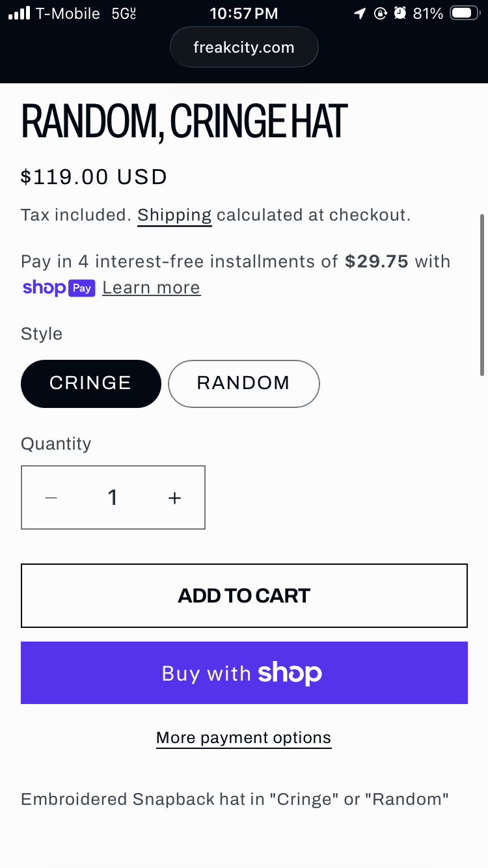
Task: Open the freakcity.com address bar
Action: (244, 47)
